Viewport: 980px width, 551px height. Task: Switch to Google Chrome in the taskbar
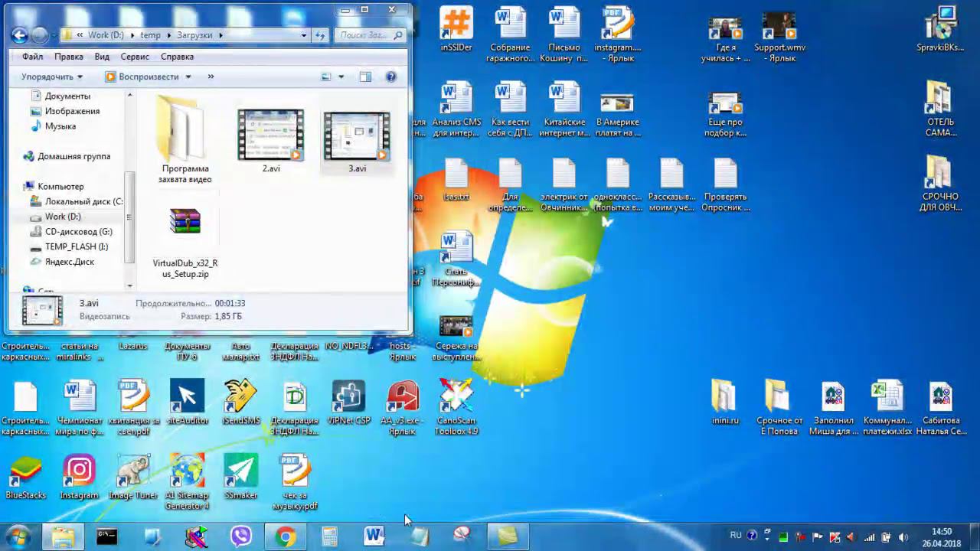(x=286, y=536)
